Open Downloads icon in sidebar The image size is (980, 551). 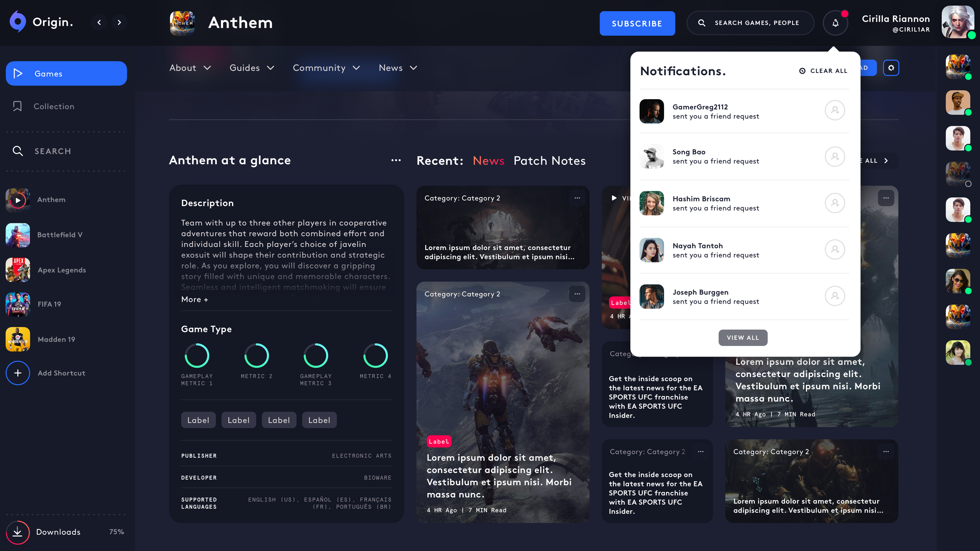point(18,532)
